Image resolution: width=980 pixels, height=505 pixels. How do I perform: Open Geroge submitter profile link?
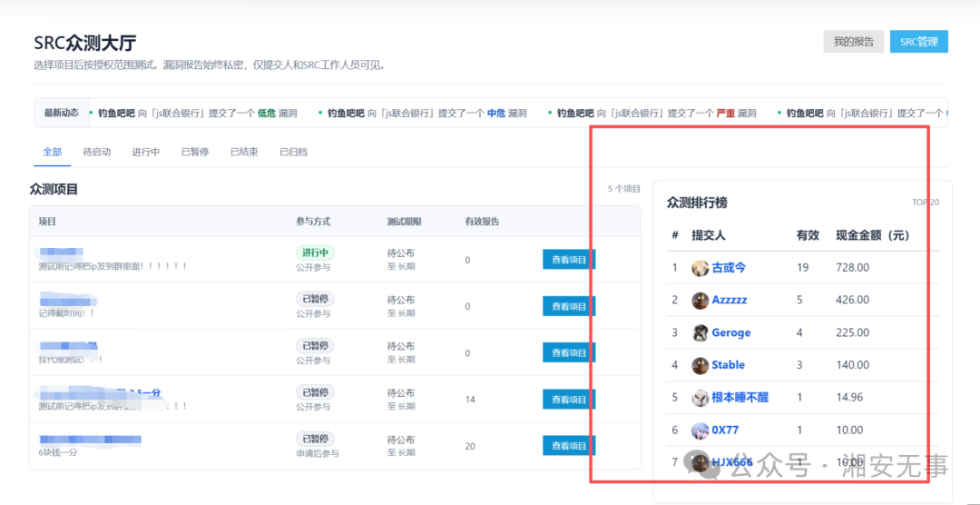click(731, 333)
